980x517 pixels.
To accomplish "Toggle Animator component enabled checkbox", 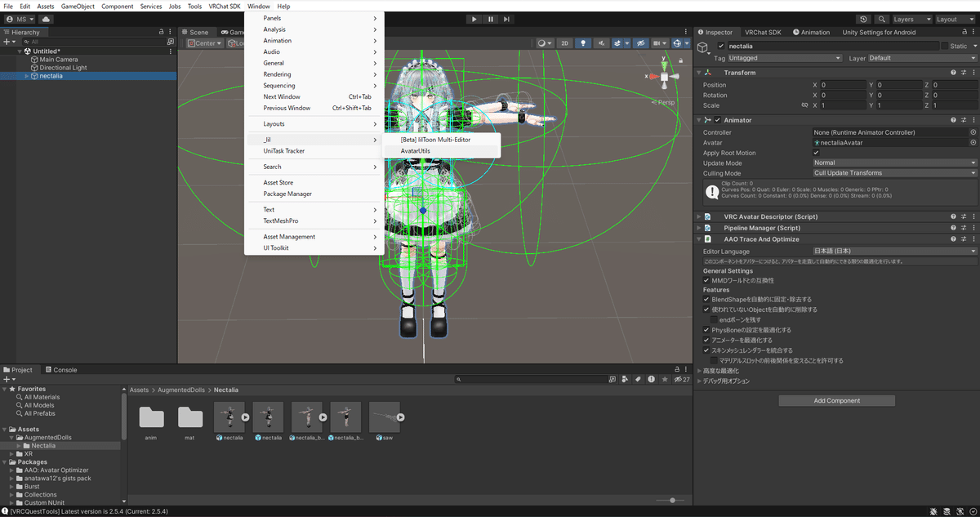I will tap(718, 120).
